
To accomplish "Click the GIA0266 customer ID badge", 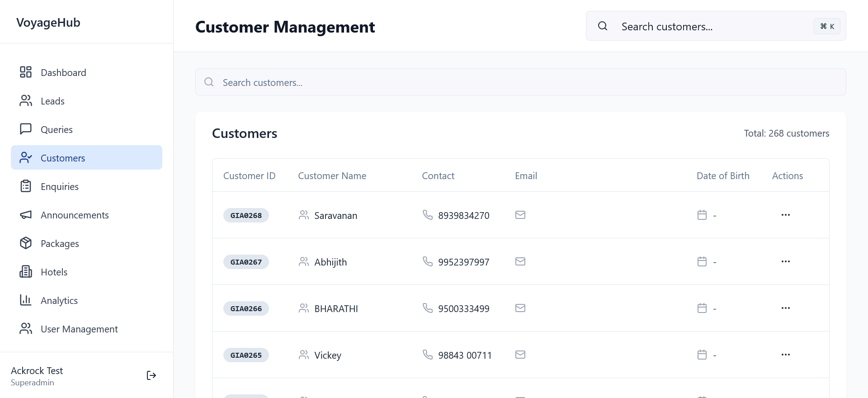I will point(246,308).
